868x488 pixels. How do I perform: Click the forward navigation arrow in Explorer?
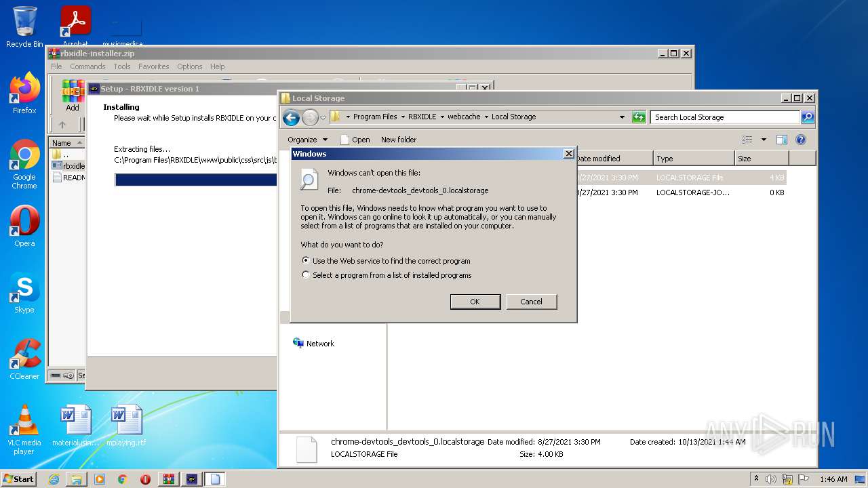pyautogui.click(x=310, y=117)
